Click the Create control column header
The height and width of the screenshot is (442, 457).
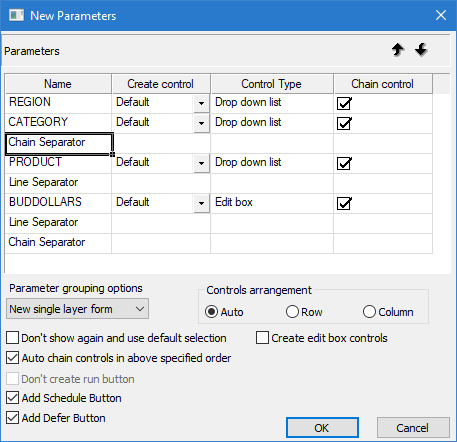pyautogui.click(x=161, y=84)
